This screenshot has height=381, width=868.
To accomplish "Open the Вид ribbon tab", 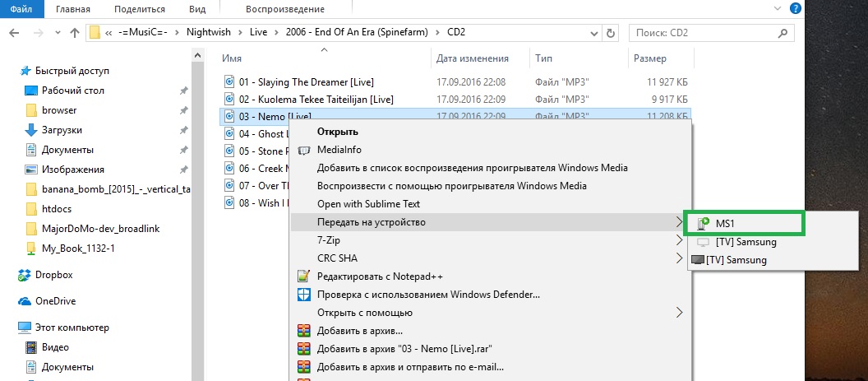I will [x=197, y=9].
